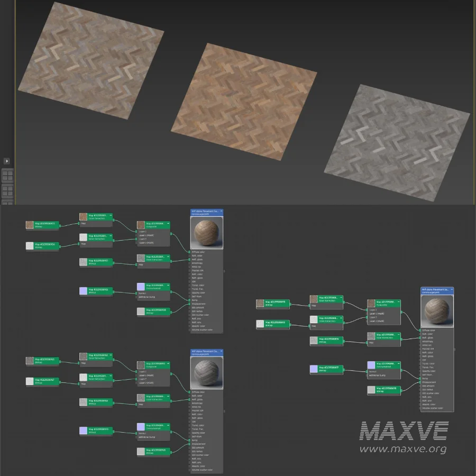476x476 pixels.
Task: Select the gray stone floor plane in viewport
Action: coord(397,143)
